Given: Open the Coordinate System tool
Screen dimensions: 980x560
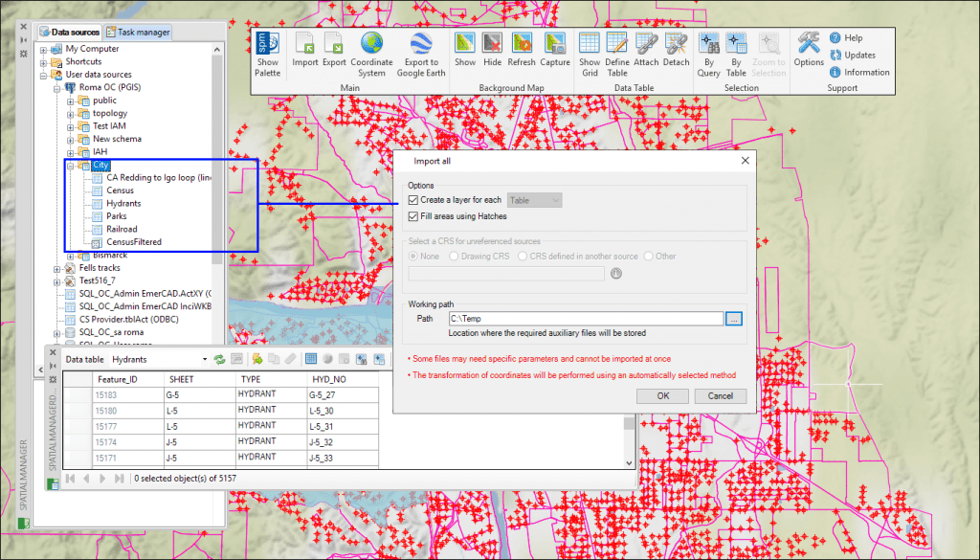Looking at the screenshot, I should pos(370,53).
